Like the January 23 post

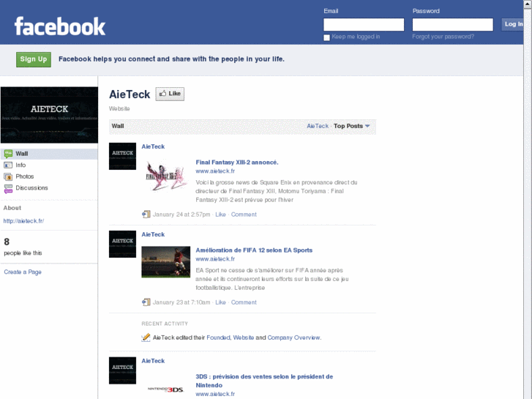tap(220, 302)
